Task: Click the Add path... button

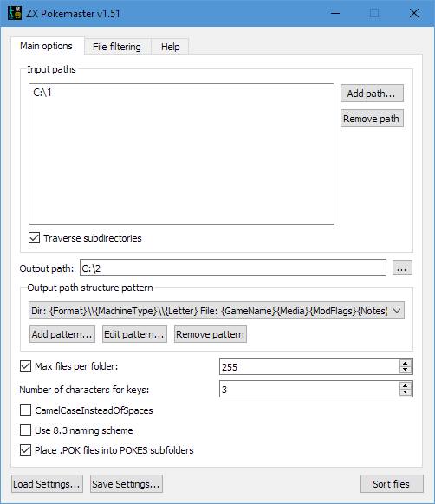Action: (372, 94)
